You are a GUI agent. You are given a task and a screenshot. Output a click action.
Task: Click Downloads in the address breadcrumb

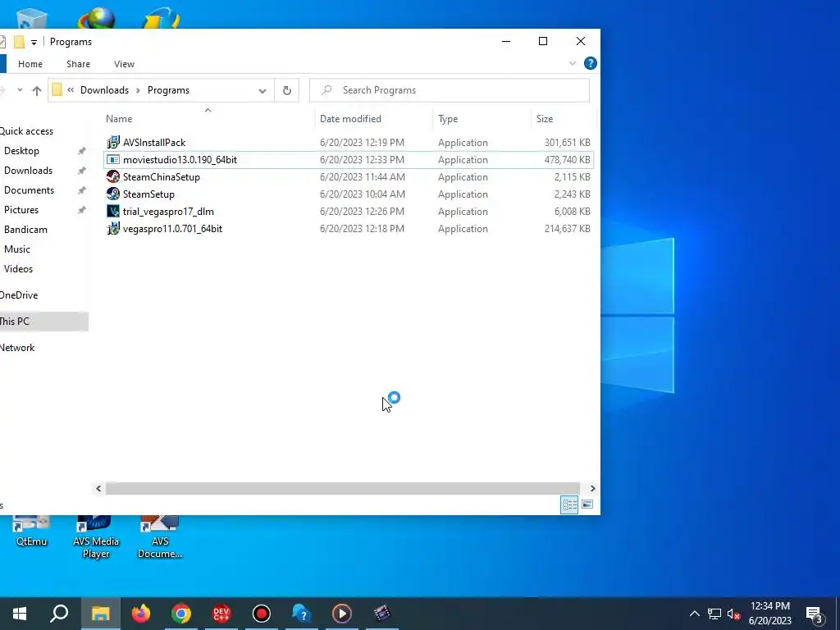point(104,90)
